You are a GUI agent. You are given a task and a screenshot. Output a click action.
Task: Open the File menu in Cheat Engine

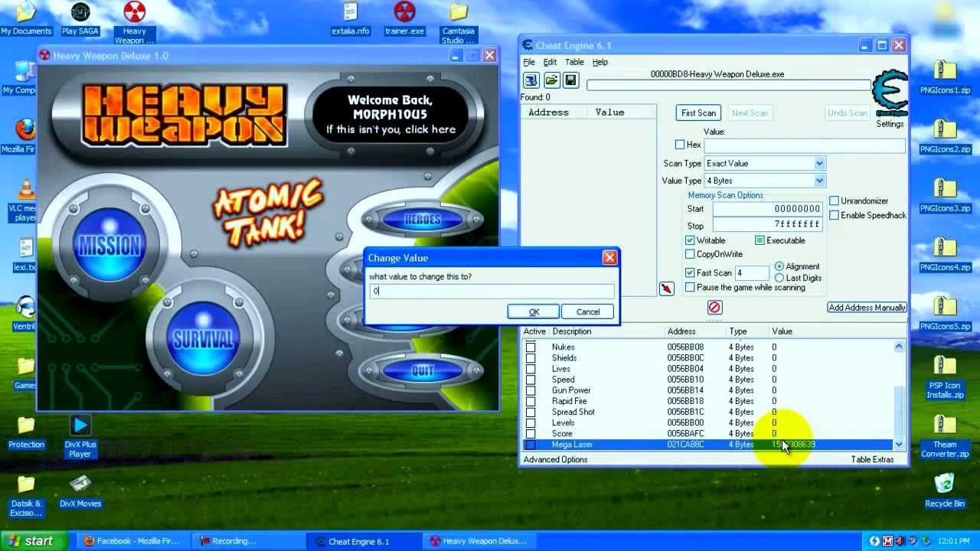[529, 62]
